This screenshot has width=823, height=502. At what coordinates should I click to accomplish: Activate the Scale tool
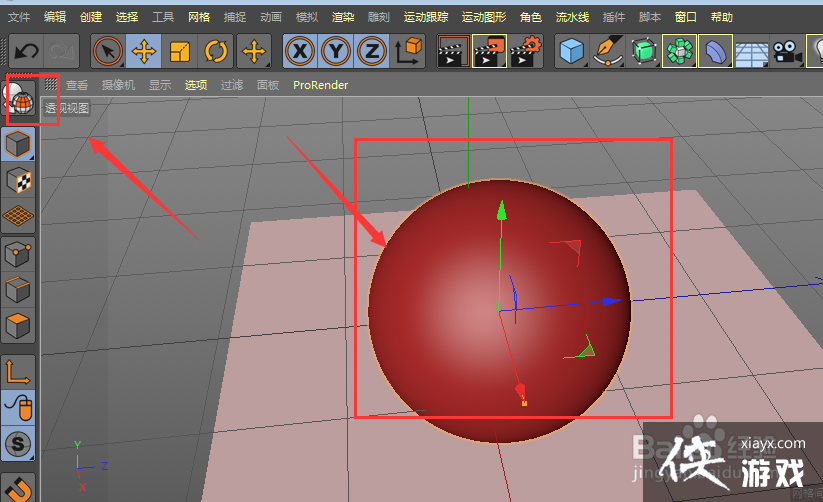[x=180, y=51]
